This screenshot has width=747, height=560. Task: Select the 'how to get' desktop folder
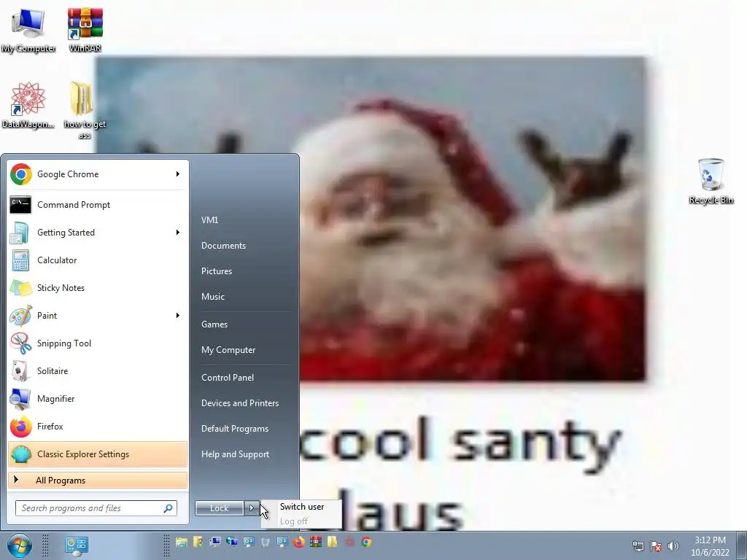click(85, 111)
